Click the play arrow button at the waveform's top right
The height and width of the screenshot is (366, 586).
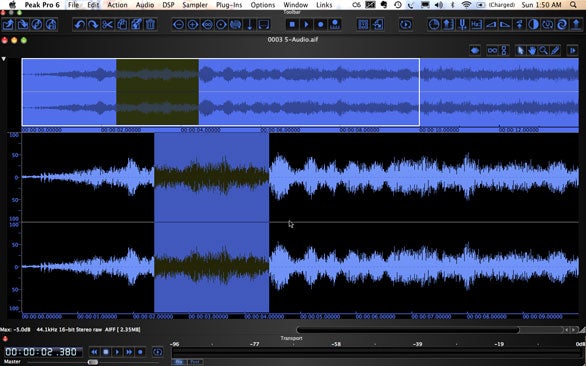click(572, 50)
